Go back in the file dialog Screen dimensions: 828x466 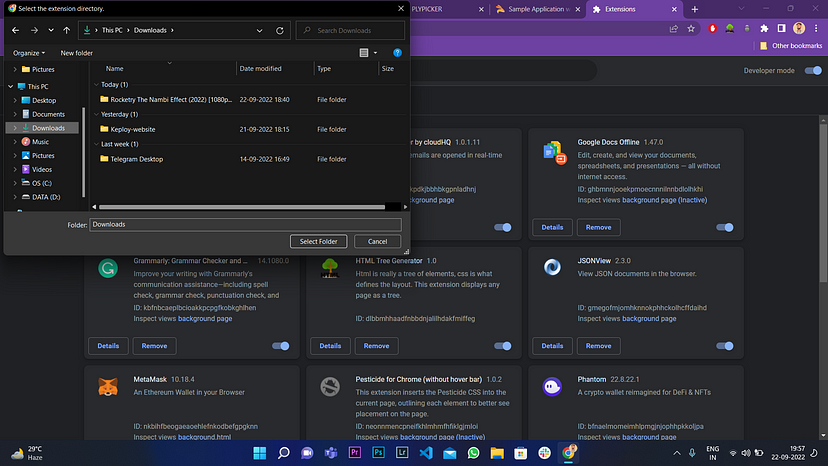[15, 31]
